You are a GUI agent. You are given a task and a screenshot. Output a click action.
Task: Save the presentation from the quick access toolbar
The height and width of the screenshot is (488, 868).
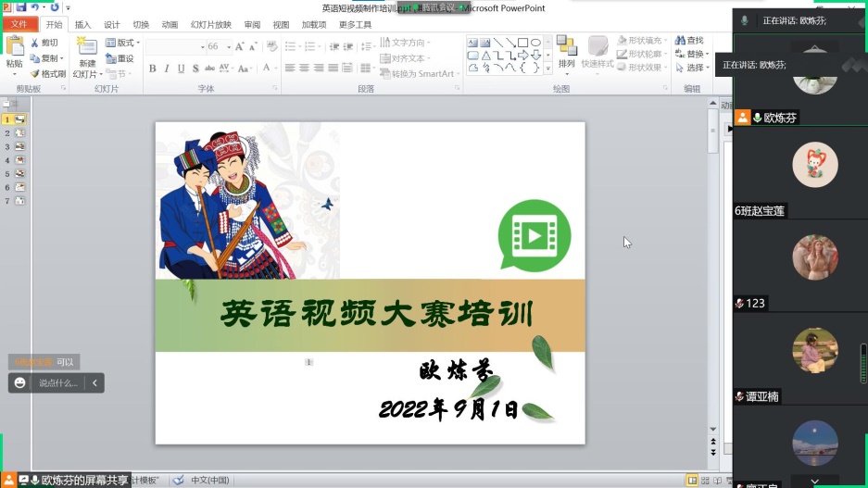tap(20, 7)
